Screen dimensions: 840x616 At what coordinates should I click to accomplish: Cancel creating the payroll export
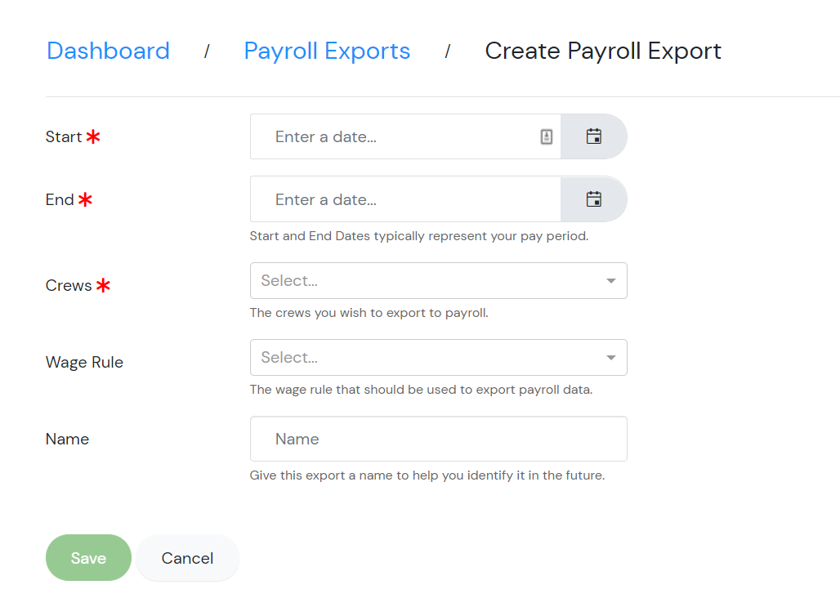click(x=187, y=558)
